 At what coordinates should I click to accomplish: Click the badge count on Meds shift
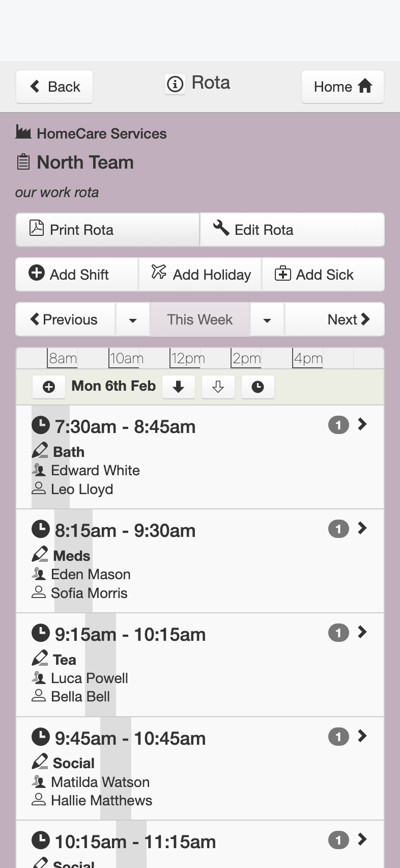(338, 529)
